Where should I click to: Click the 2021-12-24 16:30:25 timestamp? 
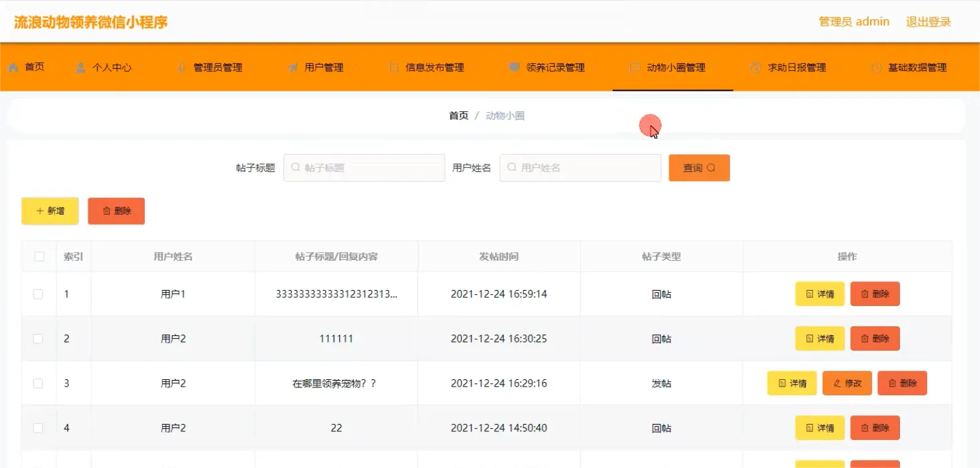click(x=499, y=339)
